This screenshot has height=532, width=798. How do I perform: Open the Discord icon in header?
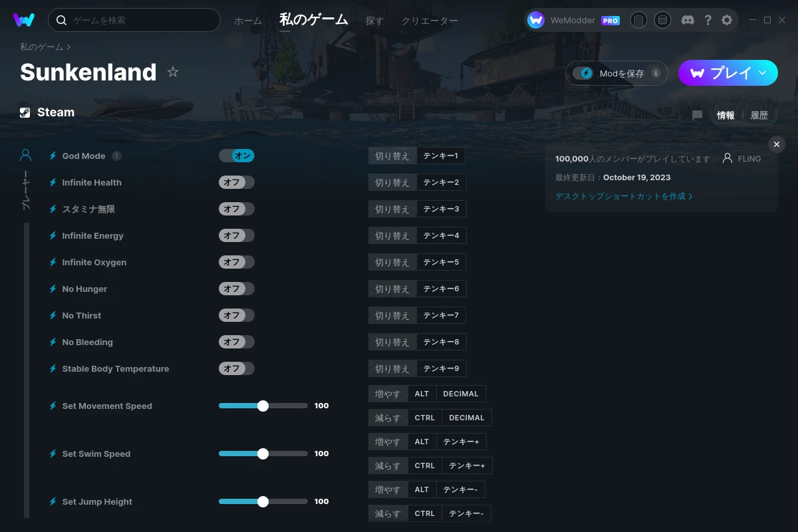point(688,20)
